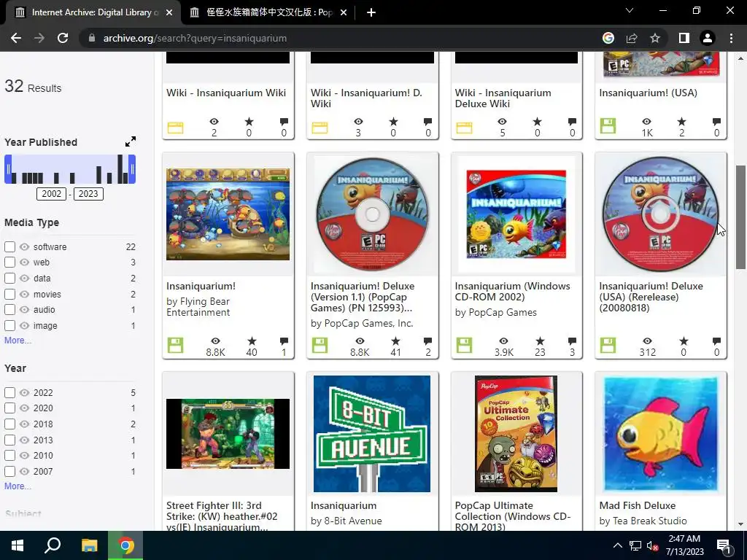The height and width of the screenshot is (560, 747).
Task: Click the views eye on Insaniquarium! Deluxe Rerelease card
Action: point(647,341)
